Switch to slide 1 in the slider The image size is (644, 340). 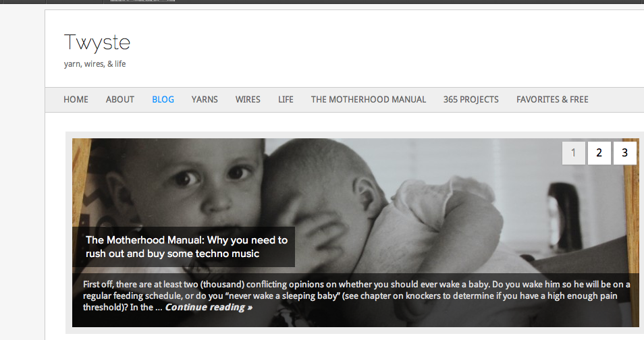pyautogui.click(x=573, y=153)
